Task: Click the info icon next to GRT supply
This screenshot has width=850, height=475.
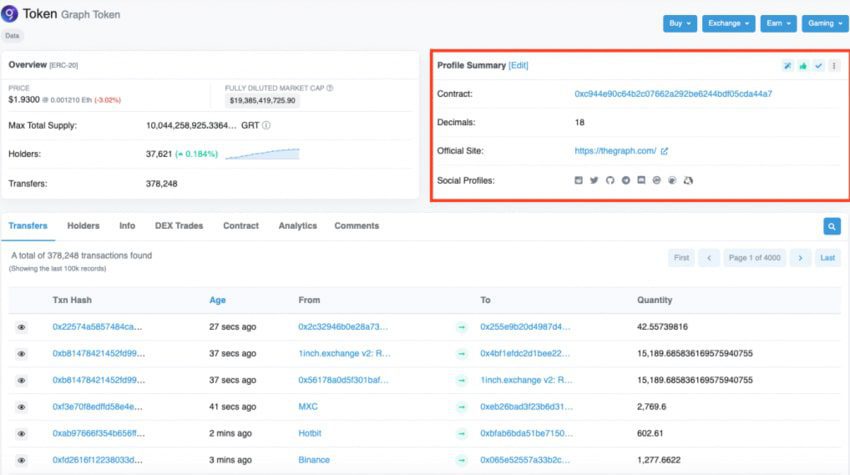Action: pos(266,125)
